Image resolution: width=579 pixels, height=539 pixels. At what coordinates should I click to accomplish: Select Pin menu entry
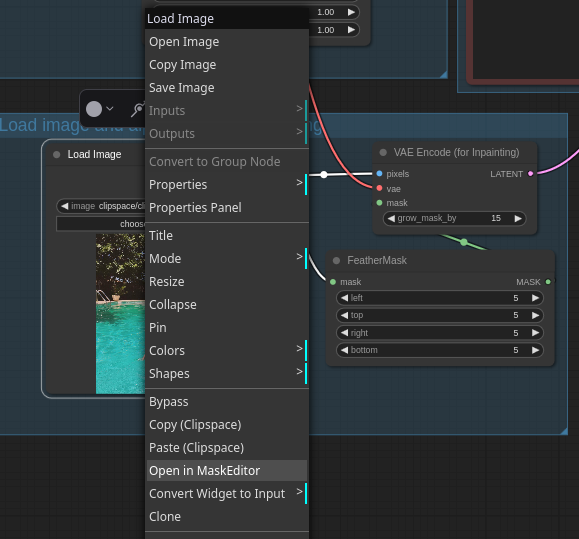[x=227, y=327]
